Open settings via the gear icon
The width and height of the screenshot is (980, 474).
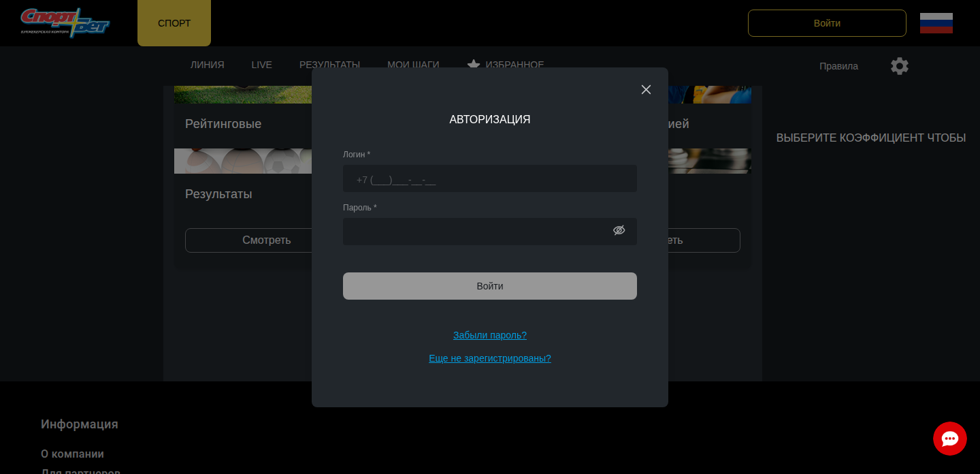899,66
